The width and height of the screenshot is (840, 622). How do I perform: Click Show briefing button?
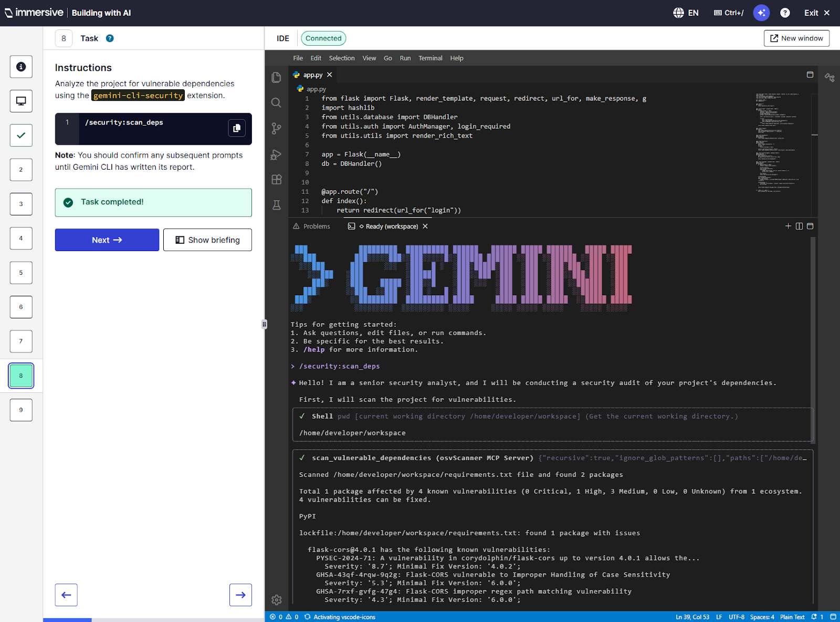pos(207,240)
